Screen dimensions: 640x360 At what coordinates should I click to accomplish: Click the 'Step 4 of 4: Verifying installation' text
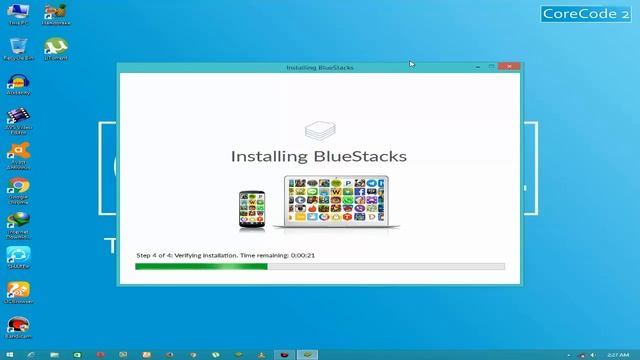[x=187, y=256]
